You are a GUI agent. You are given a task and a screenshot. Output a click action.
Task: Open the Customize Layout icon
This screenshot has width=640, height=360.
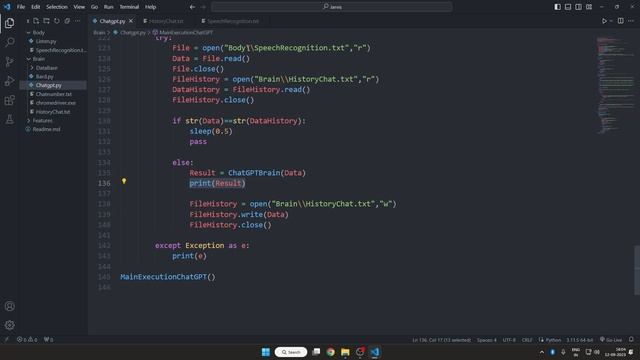(x=589, y=7)
